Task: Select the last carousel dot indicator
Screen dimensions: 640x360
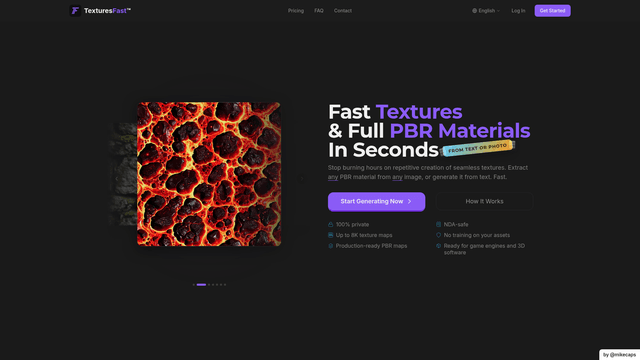Action: pyautogui.click(x=225, y=284)
